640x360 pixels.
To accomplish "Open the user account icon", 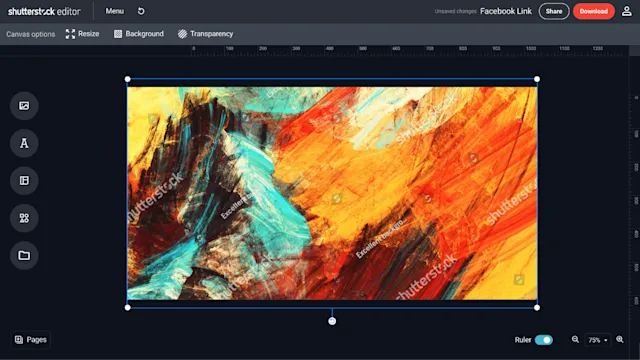I will (627, 11).
